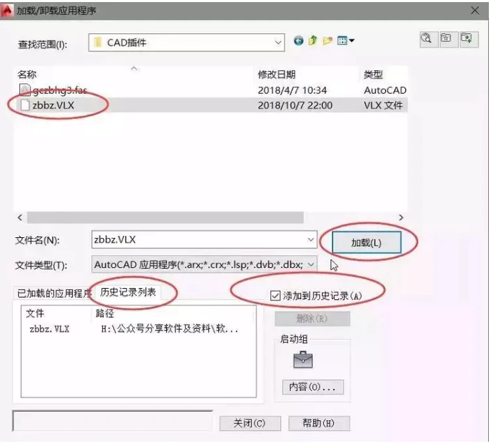The height and width of the screenshot is (448, 493).
Task: Click the path H:\公众号分享软件及资料 entry
Action: (x=170, y=329)
